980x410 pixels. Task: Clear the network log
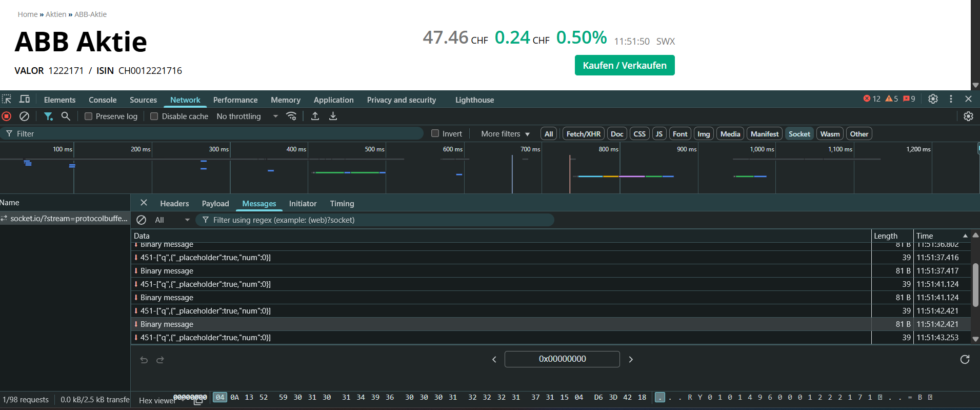tap(24, 116)
